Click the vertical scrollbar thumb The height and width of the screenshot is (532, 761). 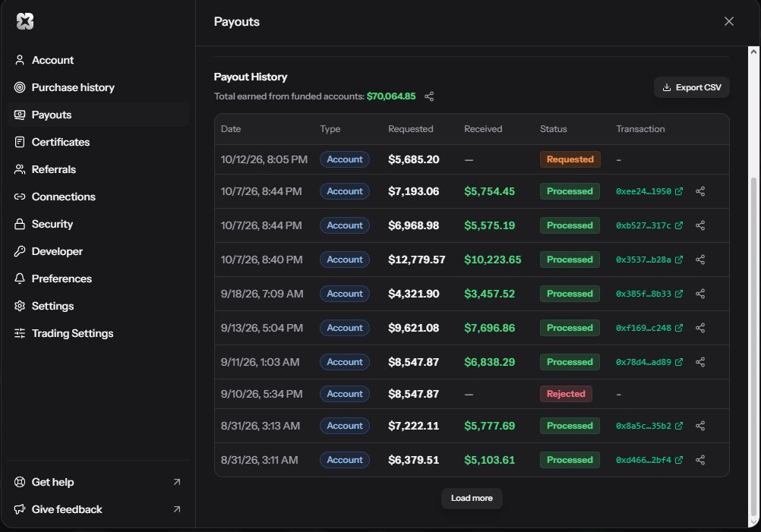(753, 346)
